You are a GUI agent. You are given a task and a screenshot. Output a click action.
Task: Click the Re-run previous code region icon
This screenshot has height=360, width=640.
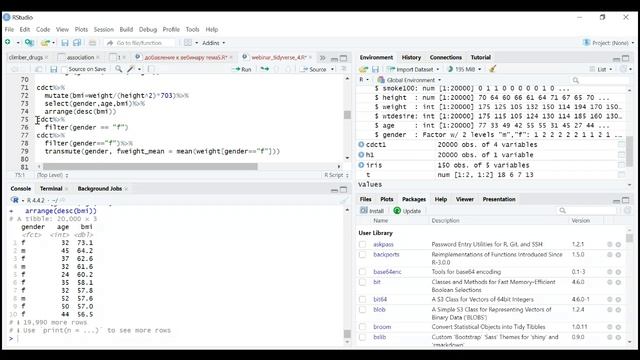click(265, 69)
